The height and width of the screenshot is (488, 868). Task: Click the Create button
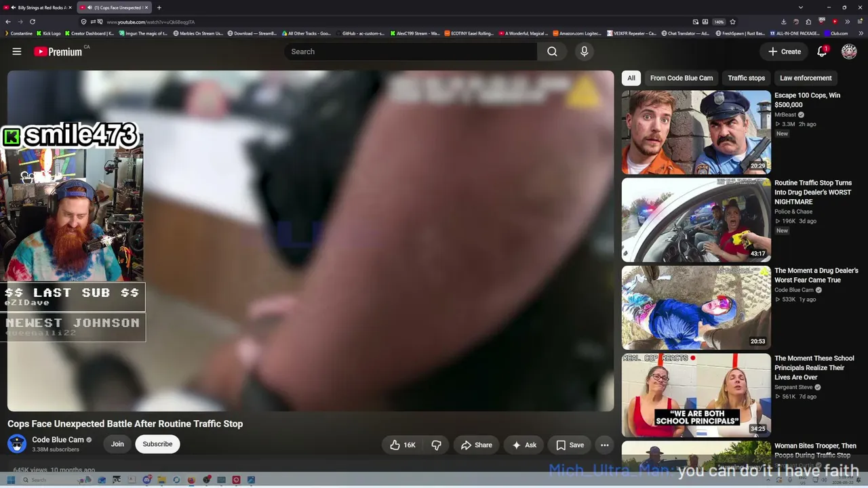pyautogui.click(x=785, y=52)
